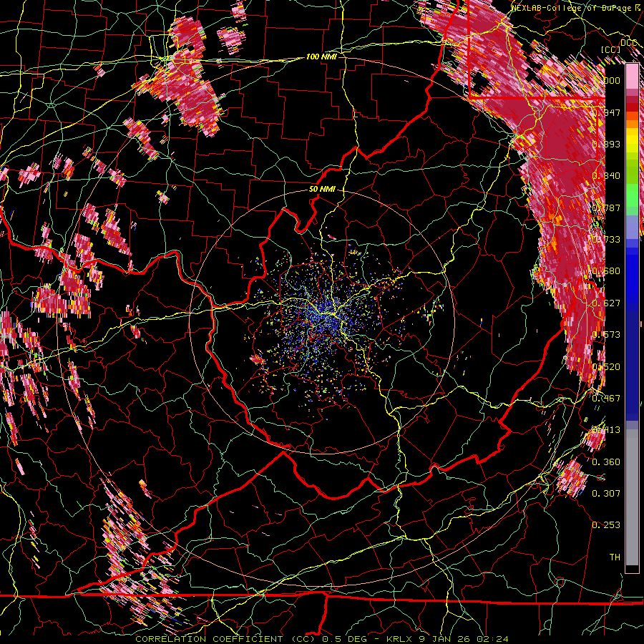Image resolution: width=644 pixels, height=644 pixels.
Task: Click the 100 NMI range ring label
Action: (321, 57)
